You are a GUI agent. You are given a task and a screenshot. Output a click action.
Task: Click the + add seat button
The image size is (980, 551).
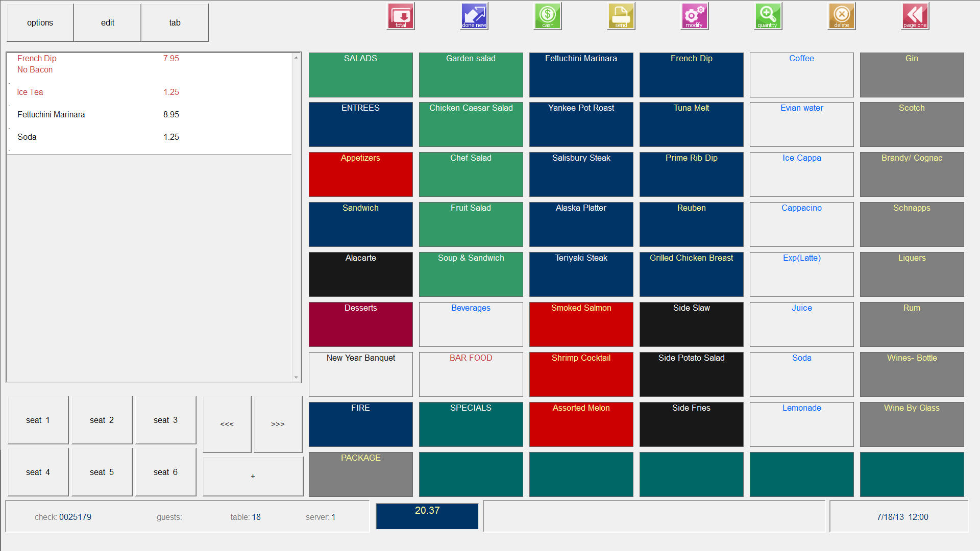click(253, 476)
